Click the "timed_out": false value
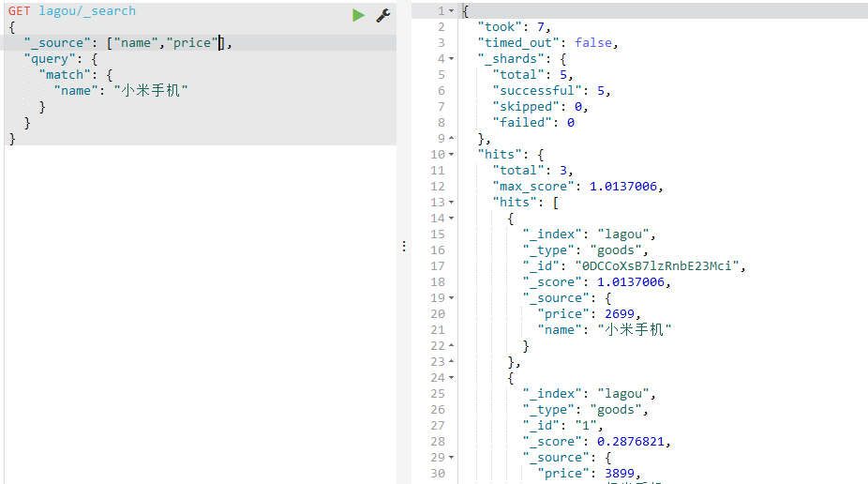This screenshot has width=868, height=484. tap(592, 42)
